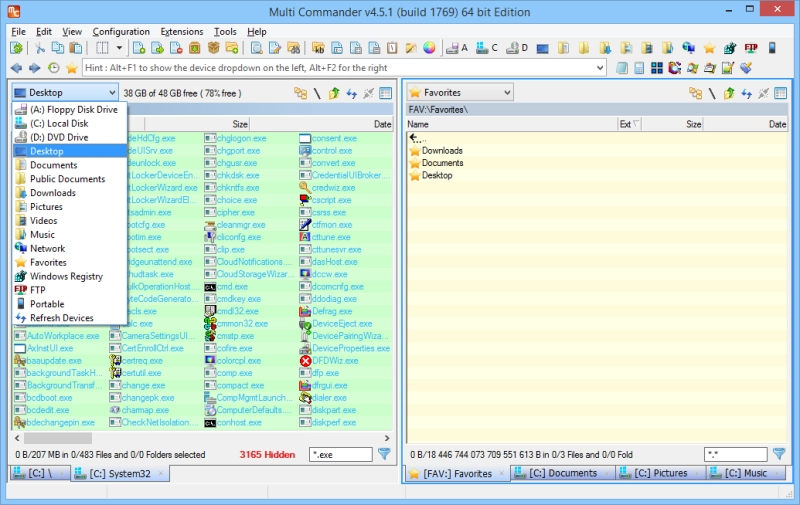Image resolution: width=800 pixels, height=505 pixels.
Task: Click the left panel *.exe filter field
Action: (x=341, y=454)
